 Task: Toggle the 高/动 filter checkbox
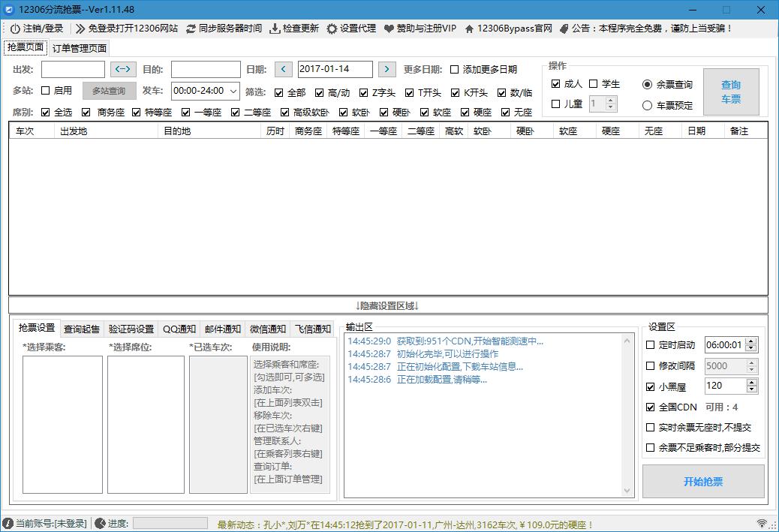tap(319, 93)
